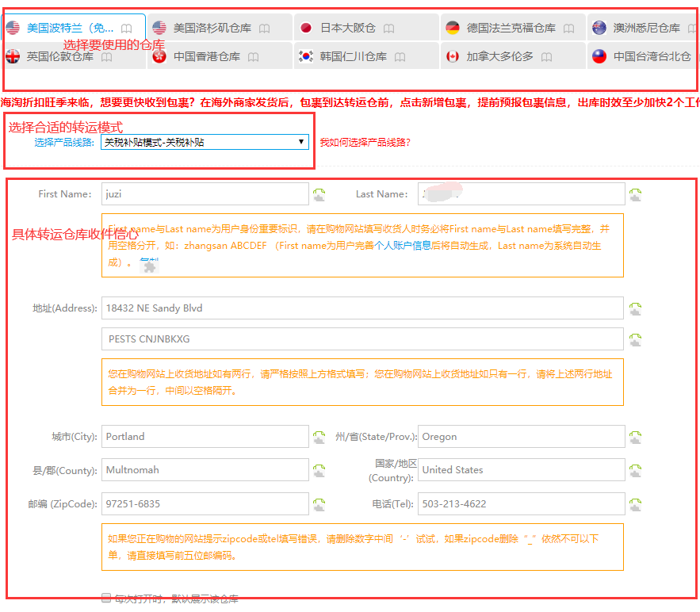Click the Country field showing United States
Viewport: 700px width, 612px height.
click(522, 469)
